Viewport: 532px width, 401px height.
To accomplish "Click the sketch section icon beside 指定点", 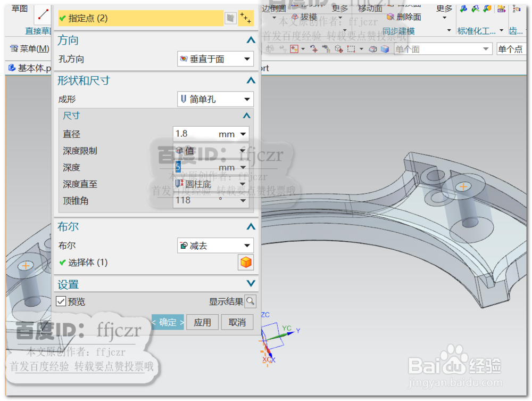I will click(x=231, y=18).
